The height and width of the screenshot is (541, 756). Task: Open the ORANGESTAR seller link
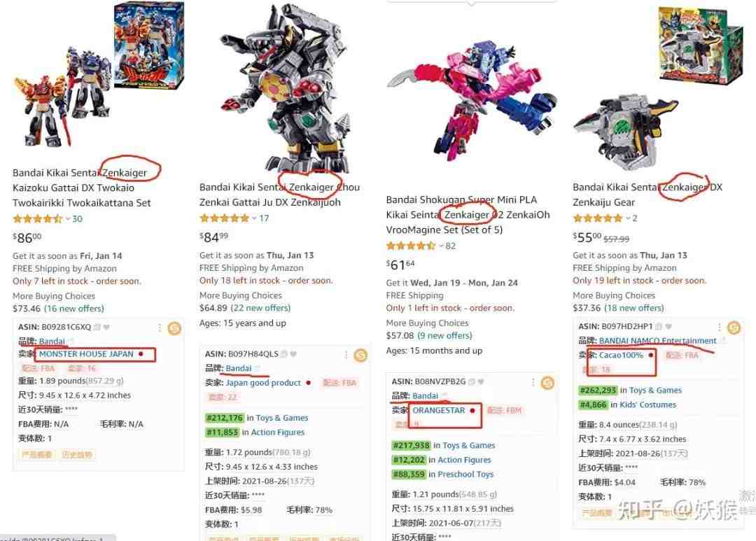pyautogui.click(x=439, y=410)
